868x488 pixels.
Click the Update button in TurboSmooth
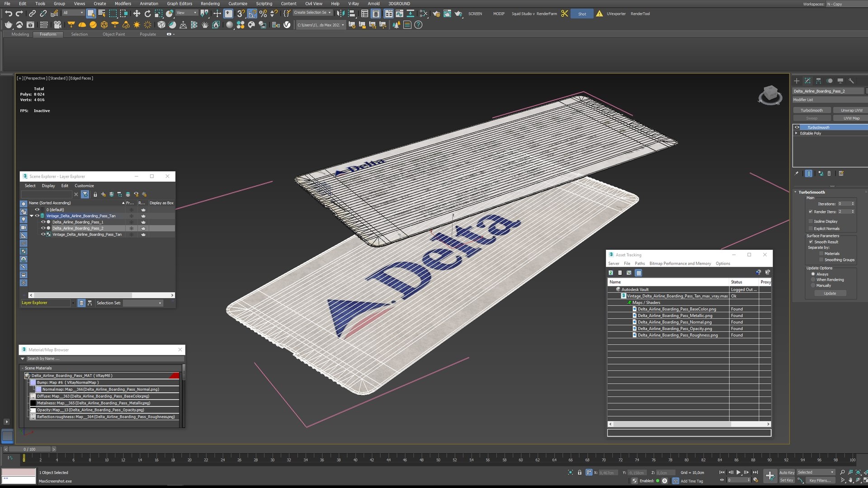click(x=830, y=294)
